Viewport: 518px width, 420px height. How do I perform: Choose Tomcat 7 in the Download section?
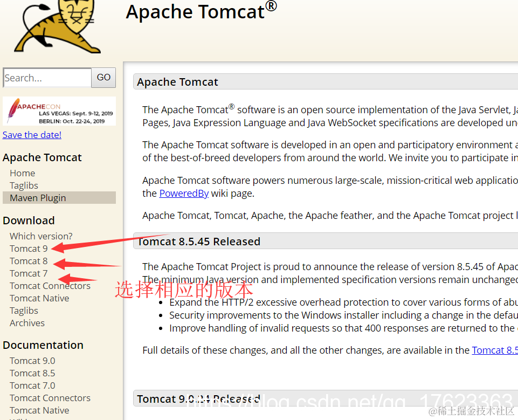tap(29, 273)
